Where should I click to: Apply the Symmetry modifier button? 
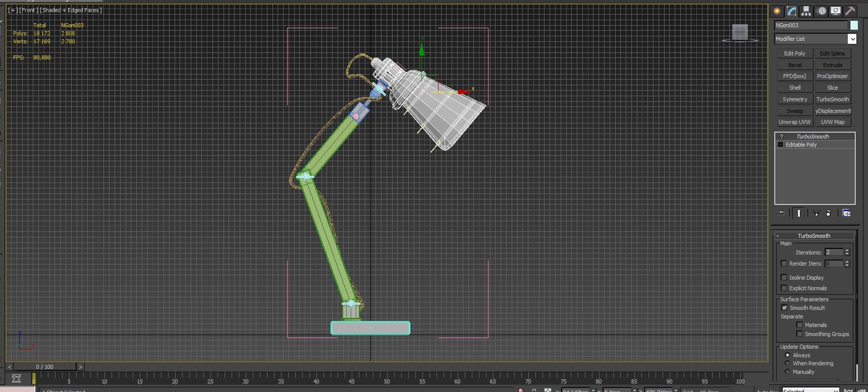point(795,99)
